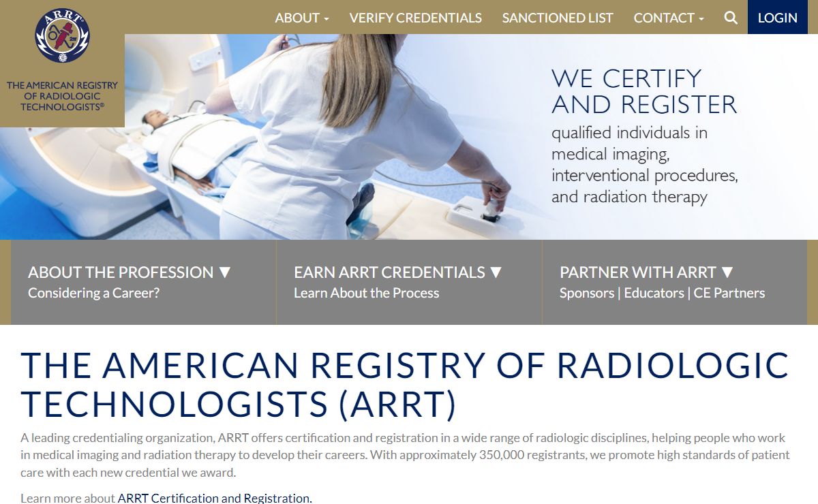Open the search magnifier icon
This screenshot has height=504, width=818.
pos(731,18)
